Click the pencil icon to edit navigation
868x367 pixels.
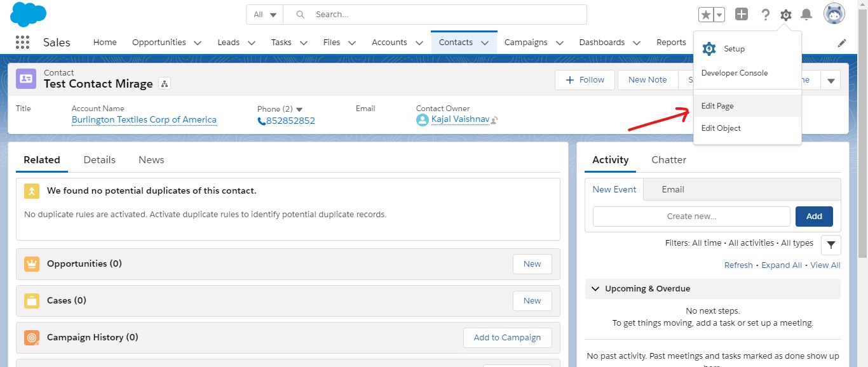[x=842, y=43]
